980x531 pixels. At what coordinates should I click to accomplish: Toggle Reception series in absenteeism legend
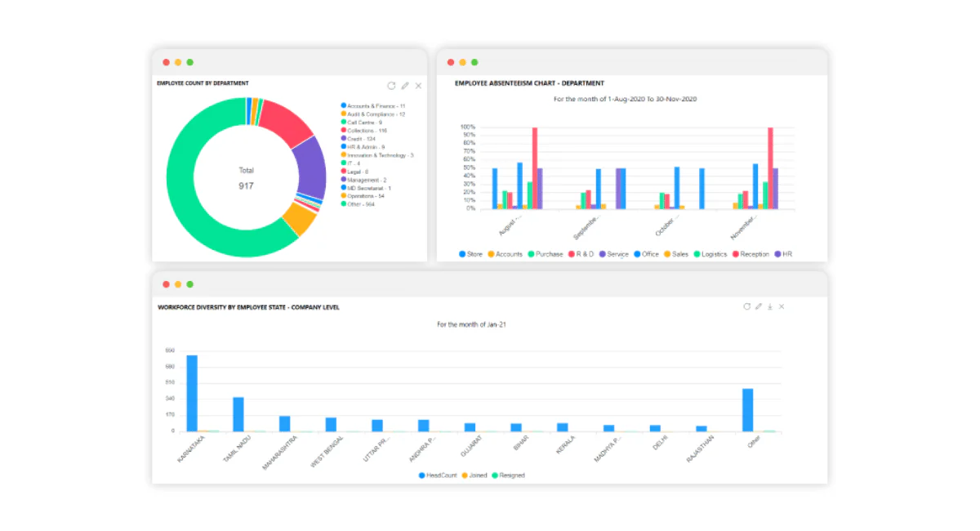751,254
